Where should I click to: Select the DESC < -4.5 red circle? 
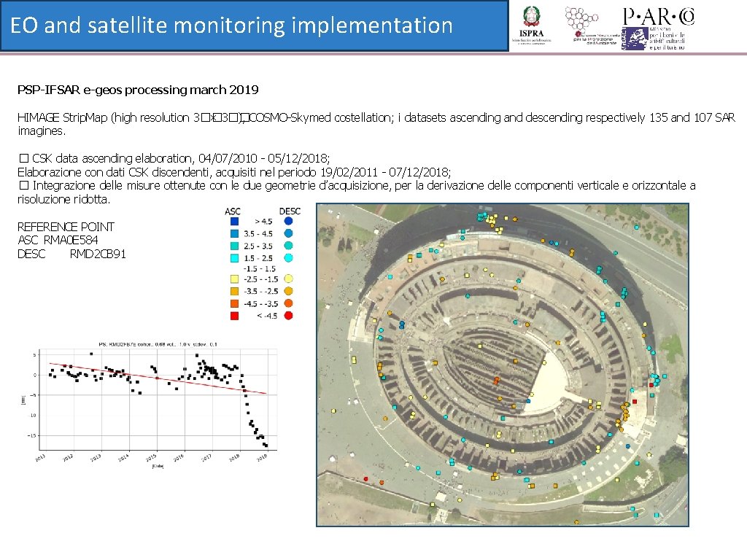(288, 316)
